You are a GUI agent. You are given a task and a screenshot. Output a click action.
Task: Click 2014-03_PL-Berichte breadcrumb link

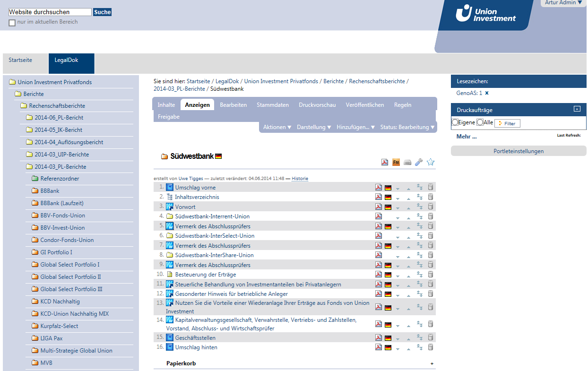[x=180, y=89]
